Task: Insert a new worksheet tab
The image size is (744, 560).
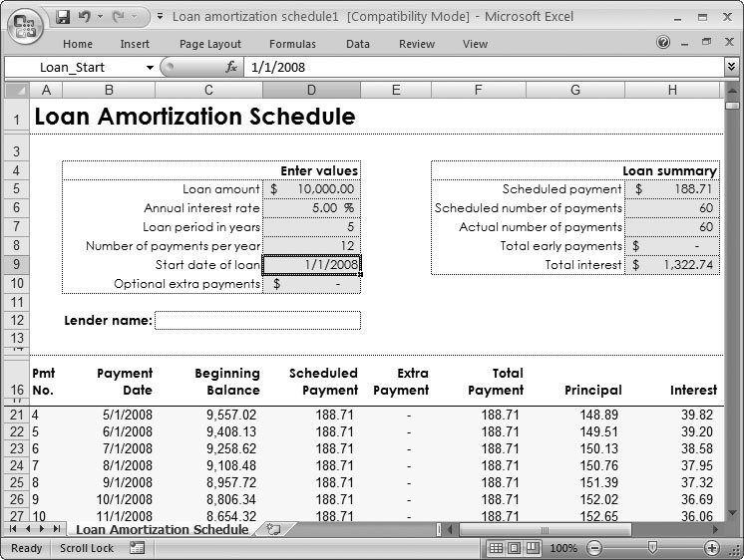Action: [273, 529]
